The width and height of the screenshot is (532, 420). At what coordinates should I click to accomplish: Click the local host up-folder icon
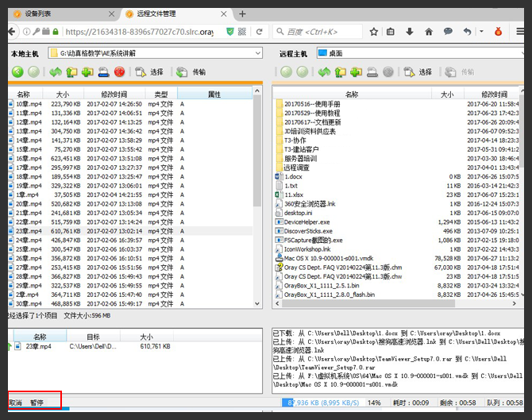pos(72,72)
